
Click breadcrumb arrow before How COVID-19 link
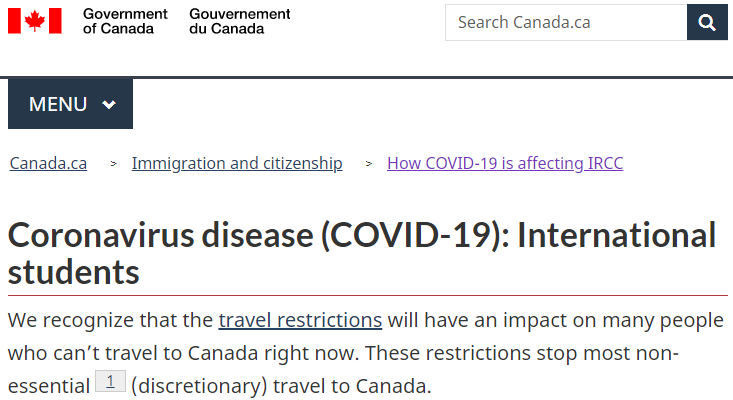(x=368, y=164)
